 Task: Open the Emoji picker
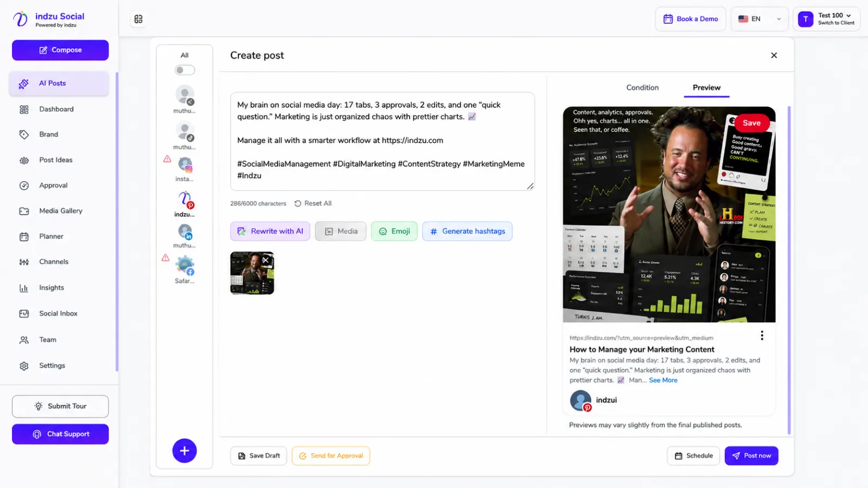(394, 232)
